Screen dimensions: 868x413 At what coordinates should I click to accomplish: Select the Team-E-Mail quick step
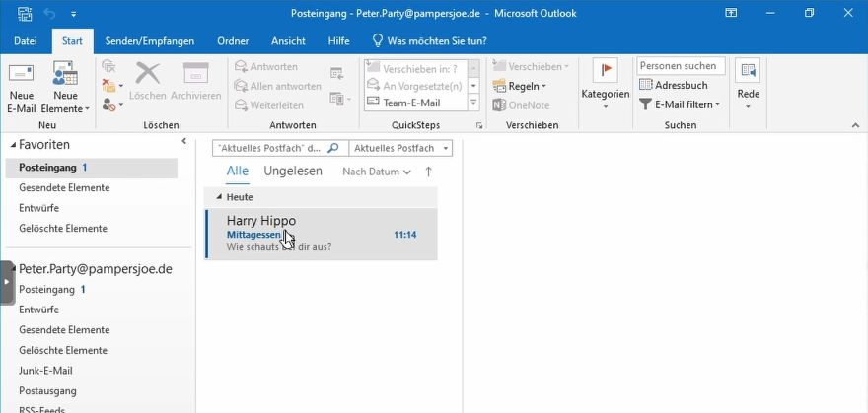tap(416, 103)
